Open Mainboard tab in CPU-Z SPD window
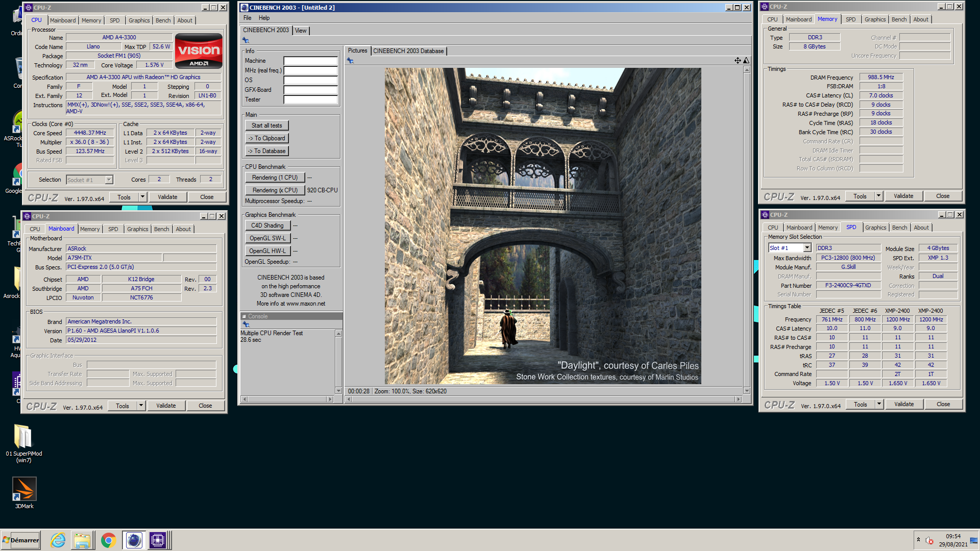 [799, 228]
